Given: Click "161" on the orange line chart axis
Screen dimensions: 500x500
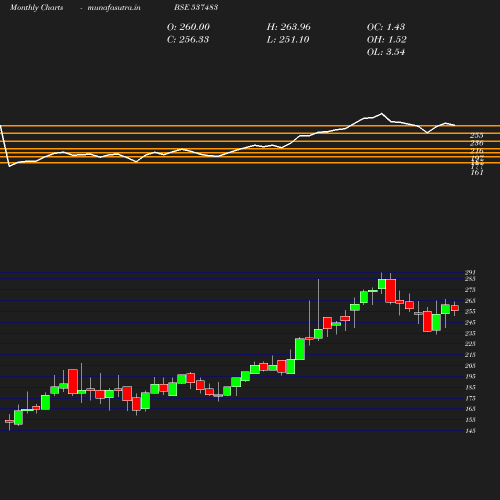Looking at the screenshot, I should tap(477, 172).
